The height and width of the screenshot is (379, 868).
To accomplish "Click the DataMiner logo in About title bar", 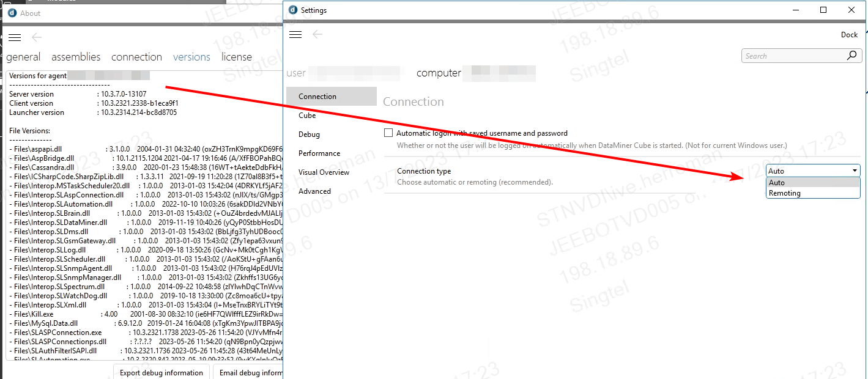I will 12,13.
